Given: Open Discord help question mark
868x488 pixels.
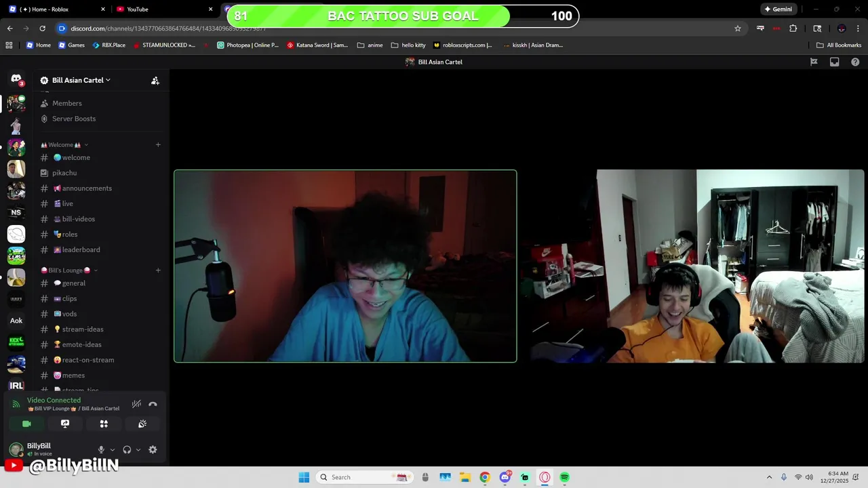Looking at the screenshot, I should pos(855,62).
